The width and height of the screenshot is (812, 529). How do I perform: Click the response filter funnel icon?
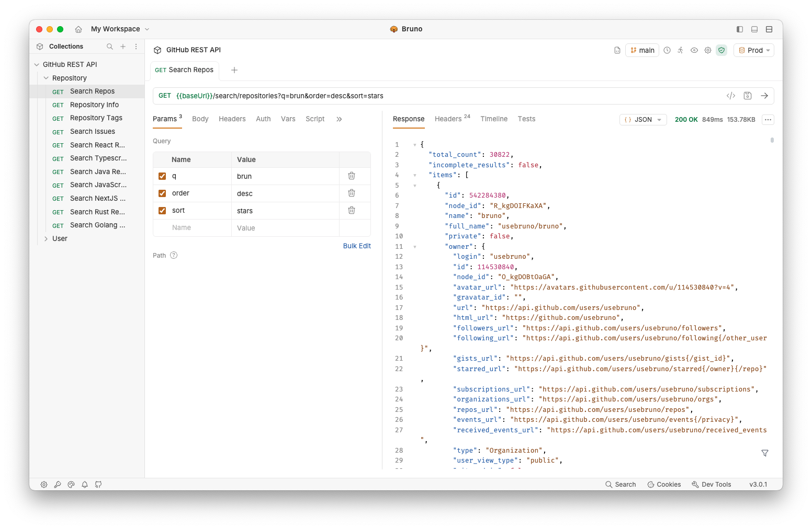coord(764,453)
